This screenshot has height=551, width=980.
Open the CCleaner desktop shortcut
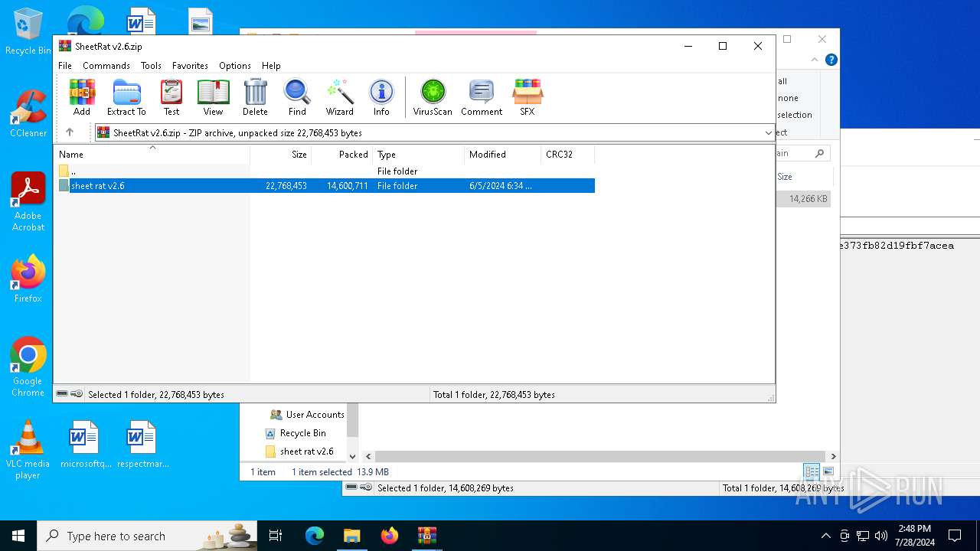click(28, 113)
